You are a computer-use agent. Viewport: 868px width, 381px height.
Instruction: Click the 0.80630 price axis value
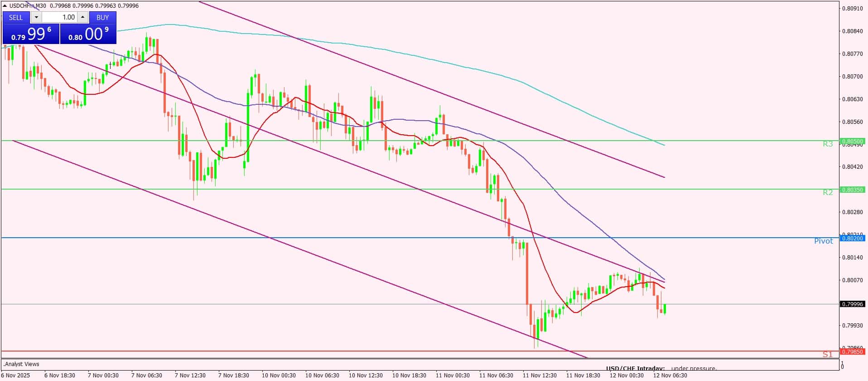pyautogui.click(x=852, y=99)
